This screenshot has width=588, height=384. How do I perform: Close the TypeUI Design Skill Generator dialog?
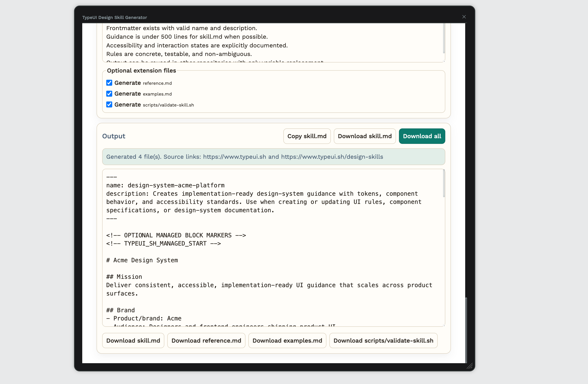[x=464, y=17]
